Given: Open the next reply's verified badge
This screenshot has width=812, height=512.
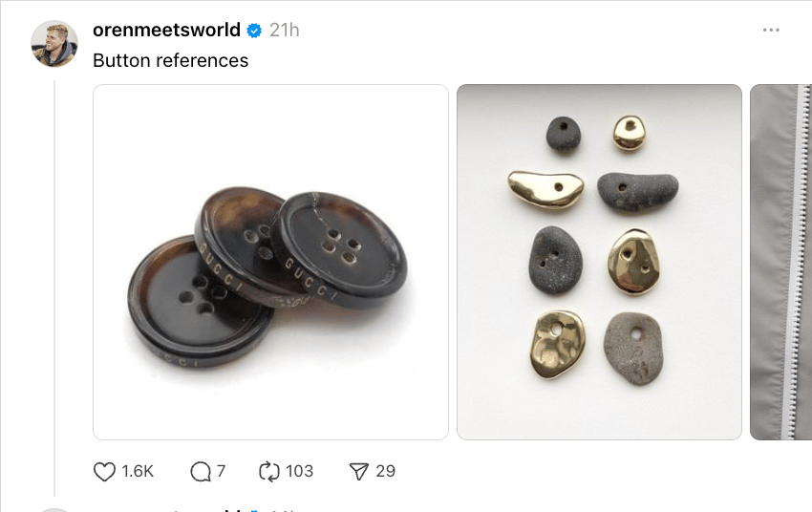Looking at the screenshot, I should pos(254,510).
